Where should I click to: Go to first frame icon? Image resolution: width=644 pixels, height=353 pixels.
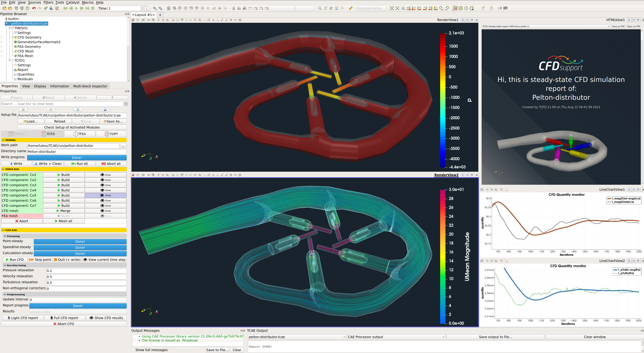(65, 8)
